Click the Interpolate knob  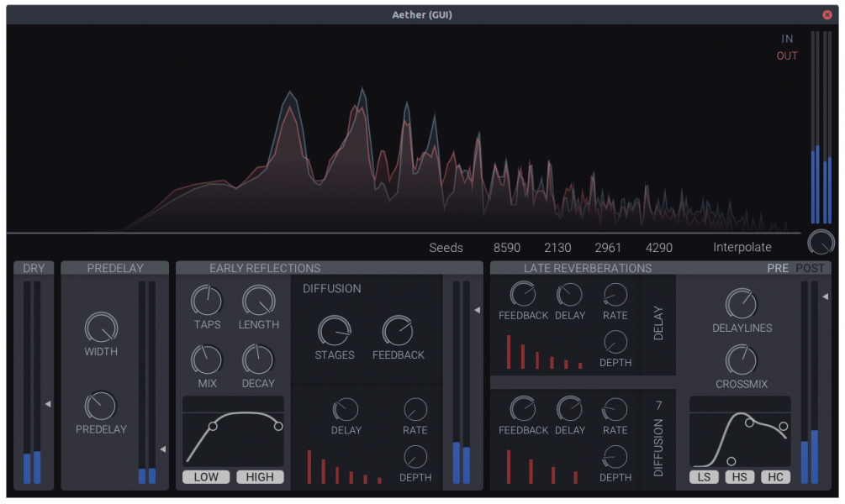click(x=821, y=242)
